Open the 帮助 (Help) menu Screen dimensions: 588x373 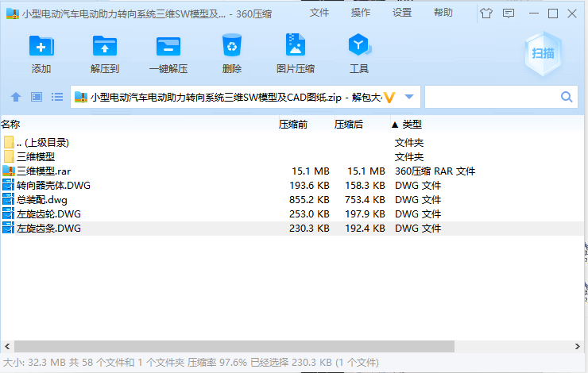click(x=443, y=13)
